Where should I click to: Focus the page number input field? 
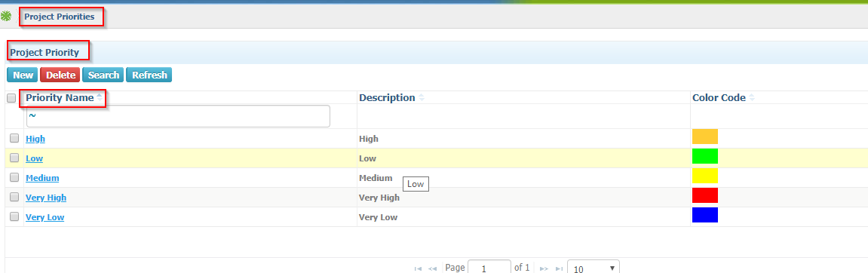(x=489, y=268)
